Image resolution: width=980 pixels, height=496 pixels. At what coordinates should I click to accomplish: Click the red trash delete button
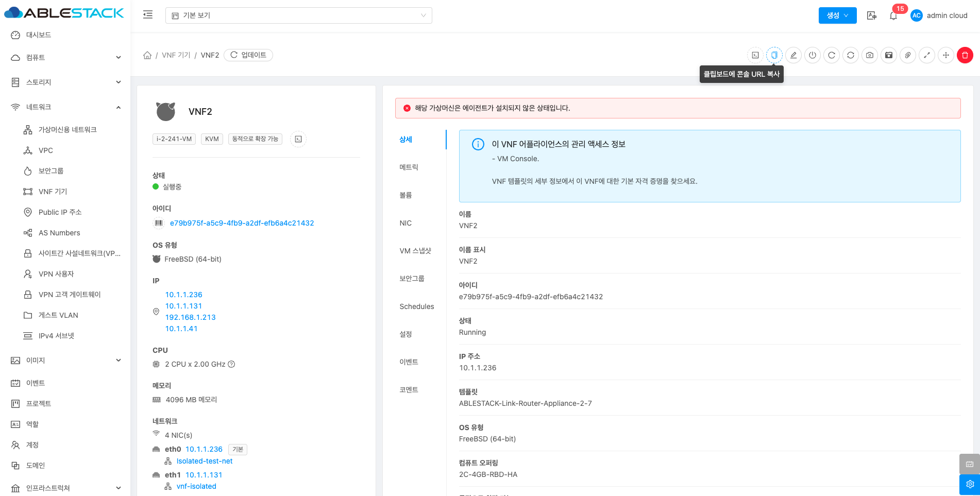click(965, 55)
